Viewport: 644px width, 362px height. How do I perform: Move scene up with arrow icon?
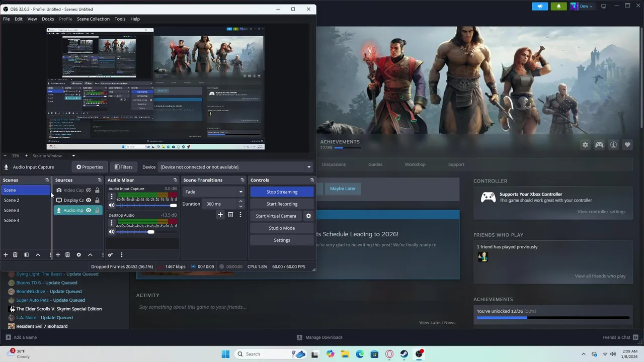38,255
